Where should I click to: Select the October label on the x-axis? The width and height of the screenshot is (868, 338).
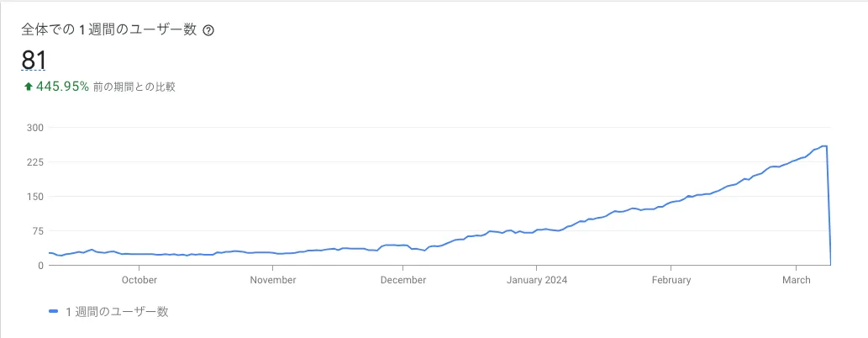click(x=139, y=280)
